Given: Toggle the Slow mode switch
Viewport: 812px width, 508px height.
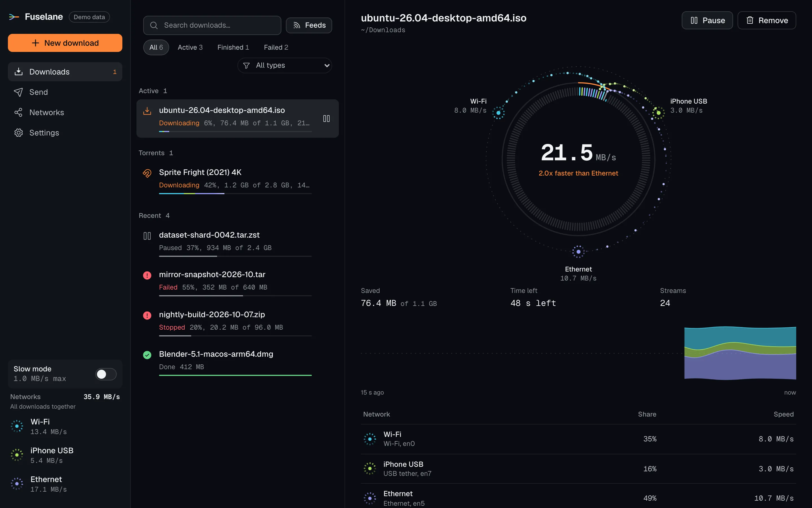Looking at the screenshot, I should [106, 374].
